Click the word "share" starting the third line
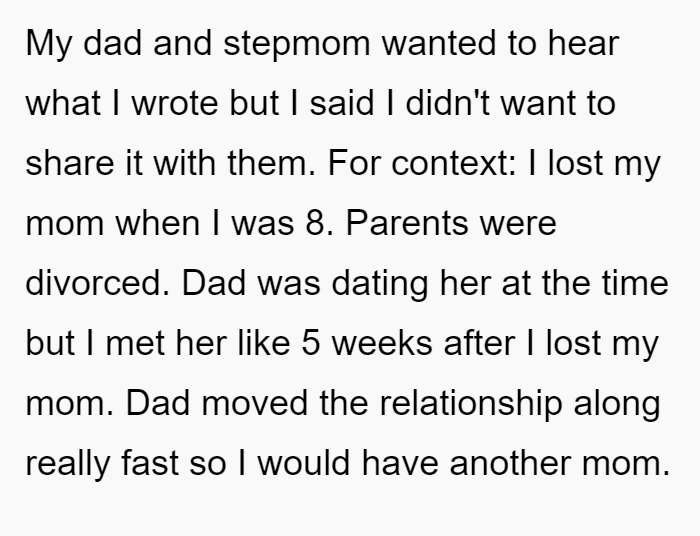700x536 pixels. tap(70, 162)
